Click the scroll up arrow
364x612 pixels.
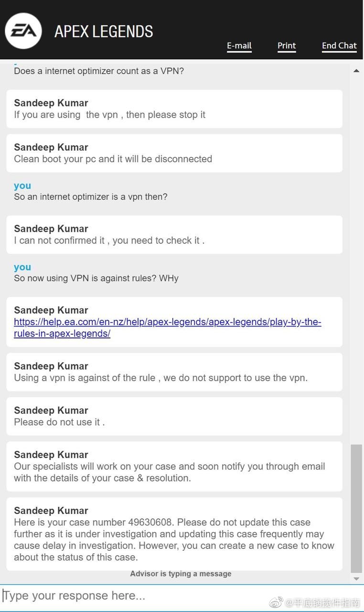[356, 71]
